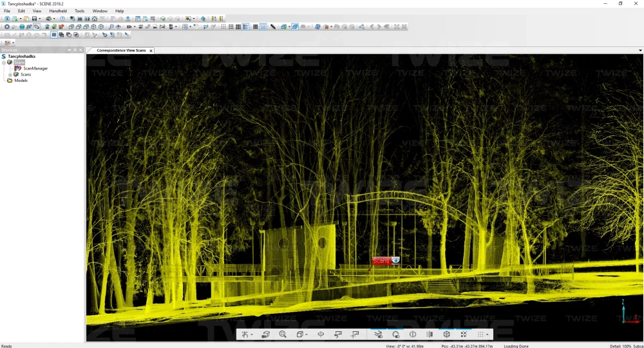
Task: Select ScanManager in the Structure tree
Action: pyautogui.click(x=35, y=68)
